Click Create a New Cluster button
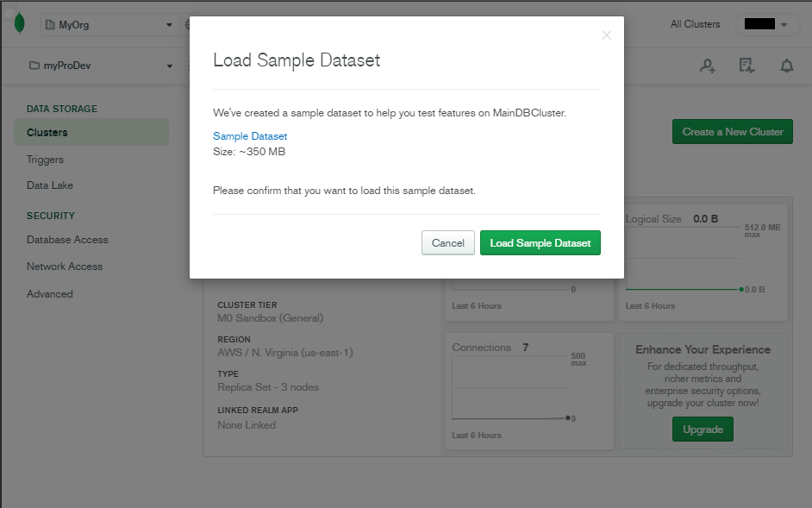Screen dimensions: 812x508 [732, 132]
